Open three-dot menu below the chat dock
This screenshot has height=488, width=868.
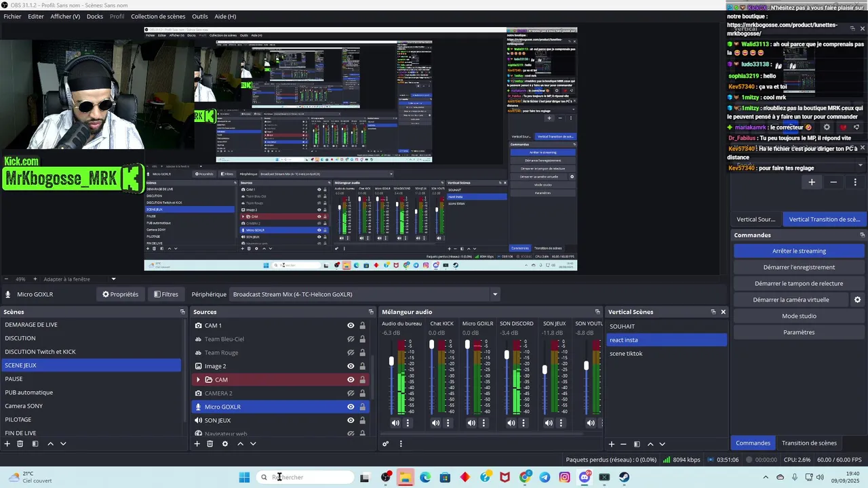coord(855,182)
